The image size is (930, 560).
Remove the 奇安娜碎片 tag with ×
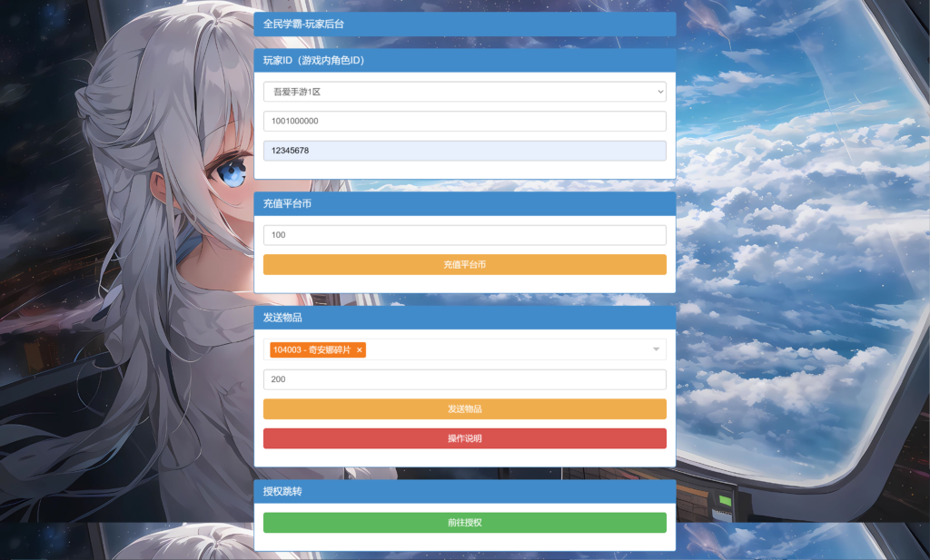(x=359, y=350)
